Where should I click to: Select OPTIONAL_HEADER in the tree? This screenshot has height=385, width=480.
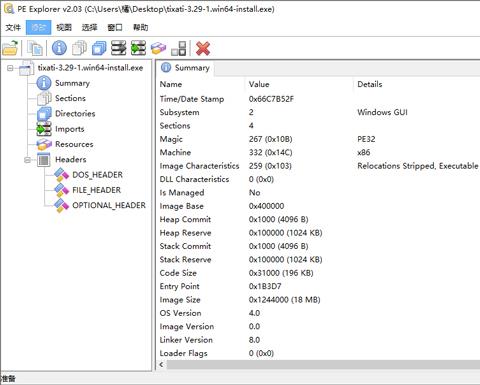point(109,205)
